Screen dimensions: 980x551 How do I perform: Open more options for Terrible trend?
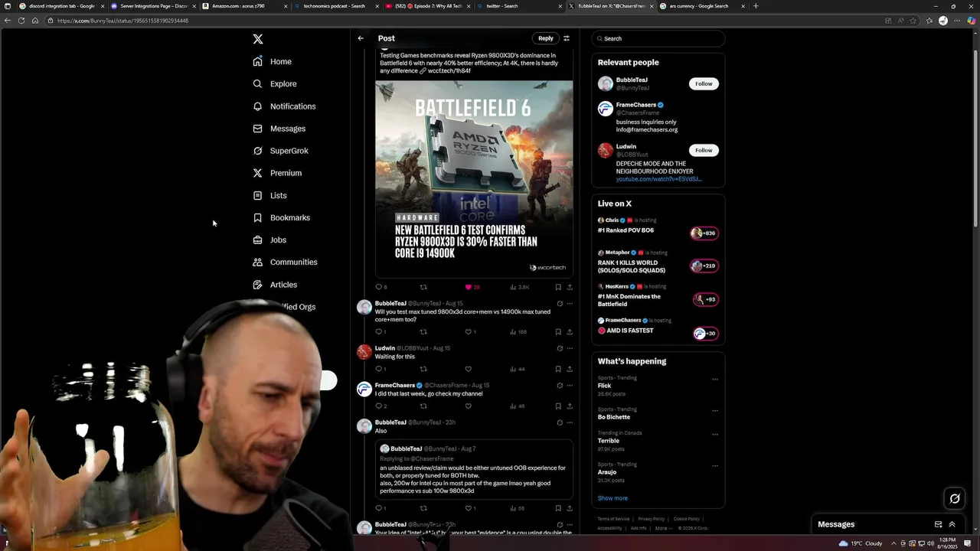pyautogui.click(x=715, y=434)
